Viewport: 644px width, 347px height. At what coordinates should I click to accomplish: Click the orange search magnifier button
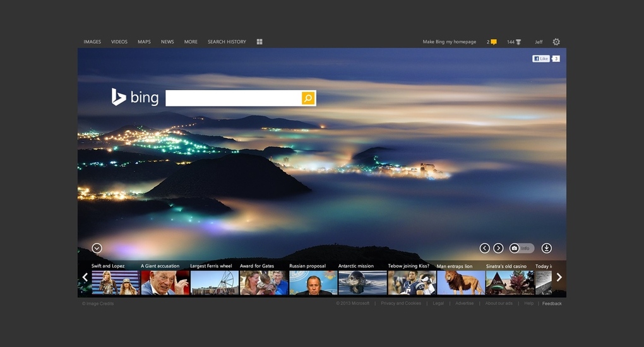point(308,98)
